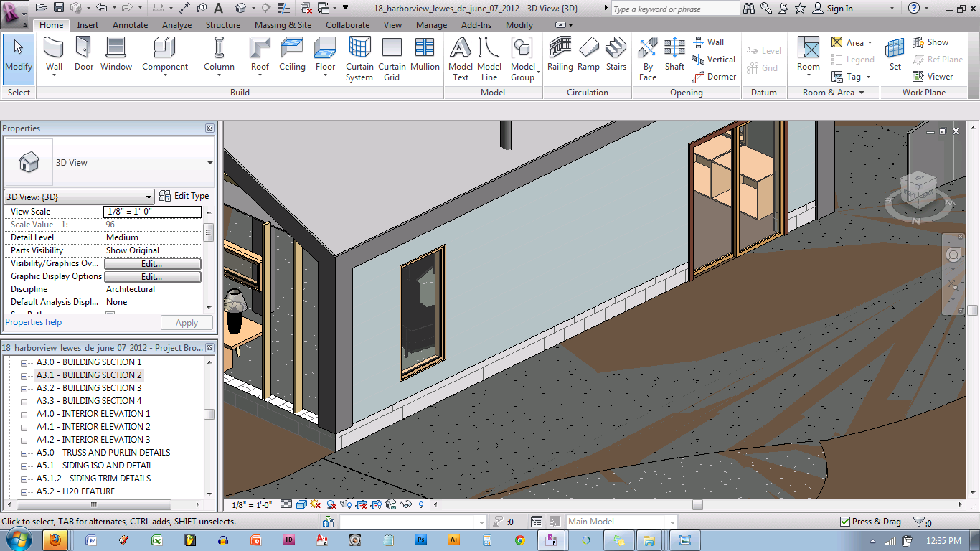Choose the Stairs tool in Circulation panel
Viewport: 980px width, 551px height.
click(616, 54)
